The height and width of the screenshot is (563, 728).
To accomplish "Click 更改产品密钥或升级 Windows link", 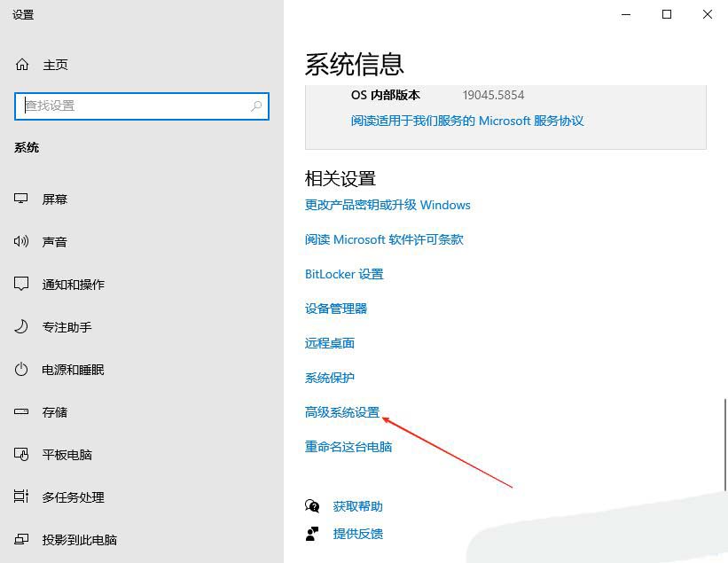I will pos(387,205).
